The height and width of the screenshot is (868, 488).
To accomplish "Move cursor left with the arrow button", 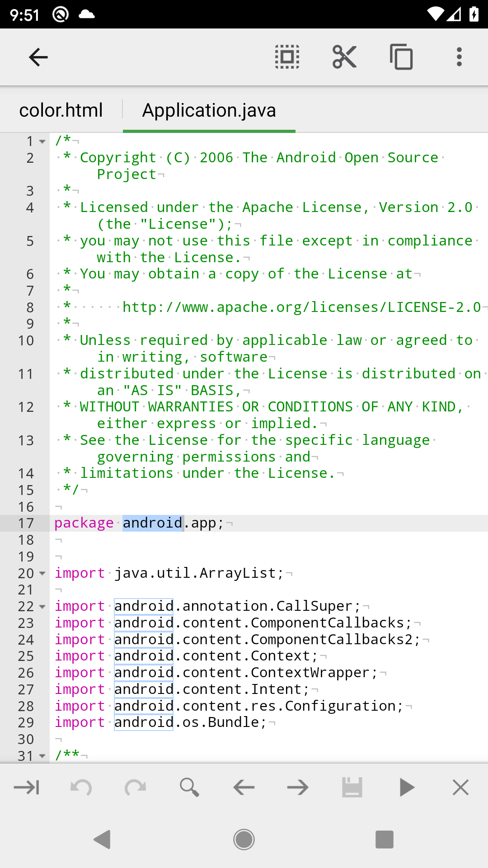I will tap(244, 788).
